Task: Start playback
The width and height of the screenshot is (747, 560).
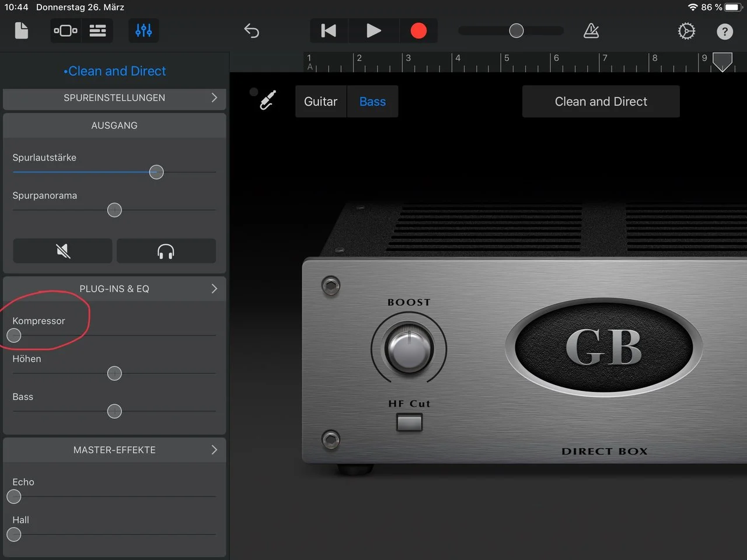Action: pos(373,30)
